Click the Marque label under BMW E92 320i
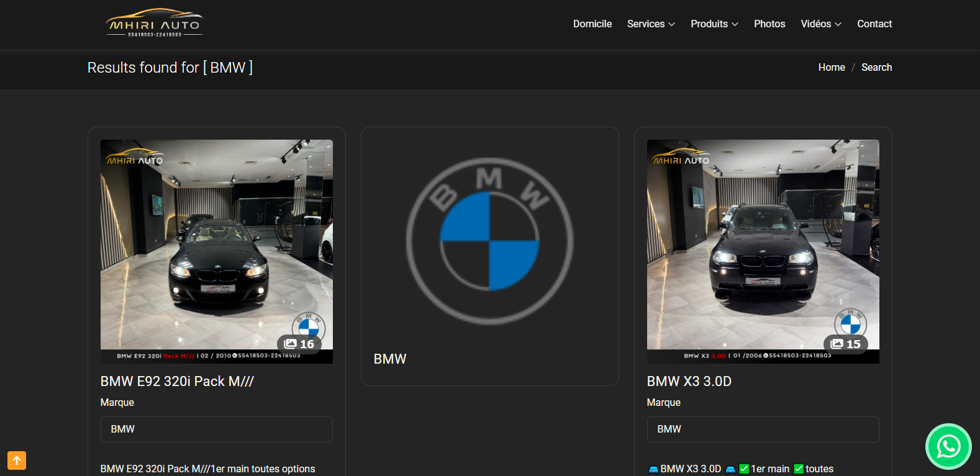This screenshot has width=980, height=476. click(x=117, y=402)
